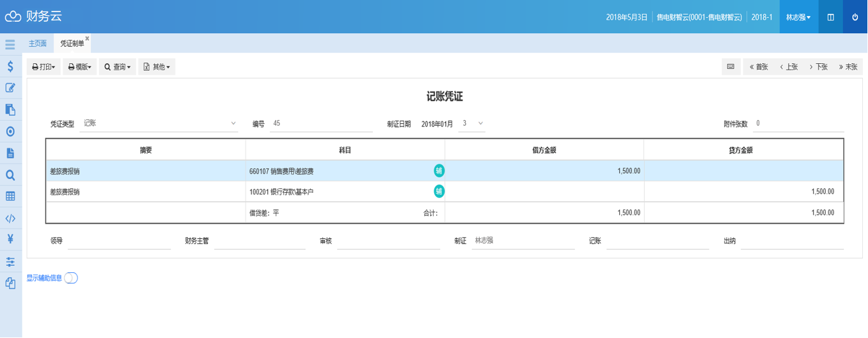Open the hamburger menu in sidebar

click(10, 45)
